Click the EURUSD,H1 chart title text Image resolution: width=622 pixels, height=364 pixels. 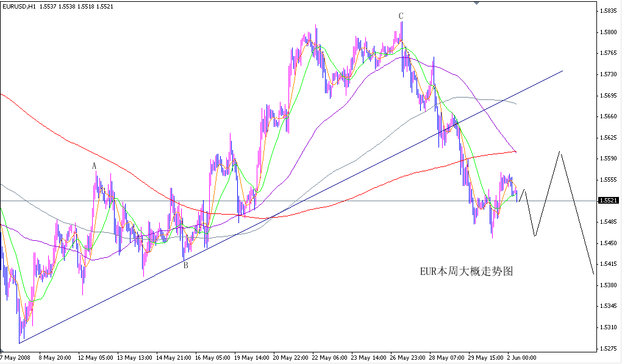tap(19, 6)
